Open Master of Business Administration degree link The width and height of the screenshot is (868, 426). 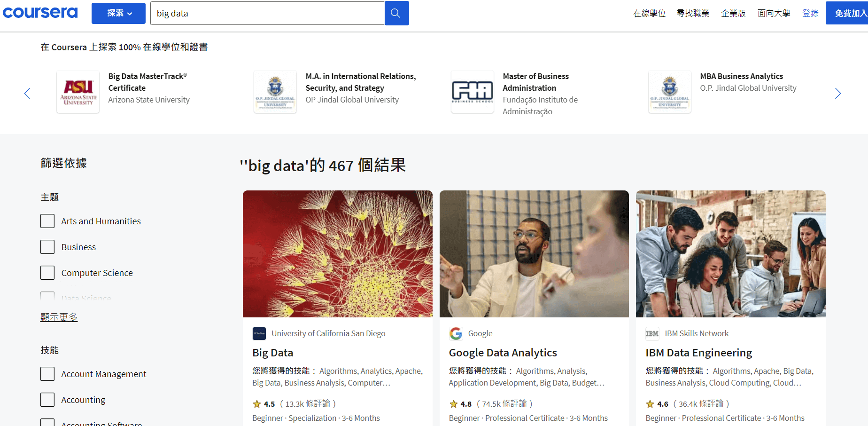[x=535, y=82]
